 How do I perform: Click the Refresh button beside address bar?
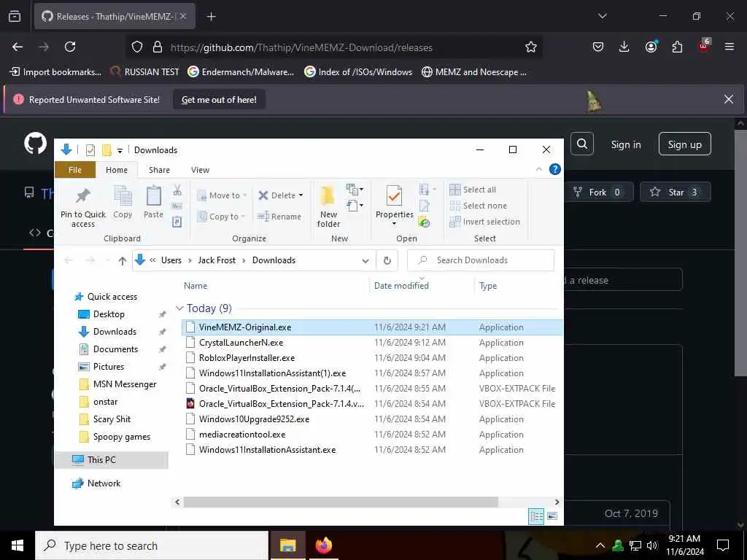(x=387, y=260)
